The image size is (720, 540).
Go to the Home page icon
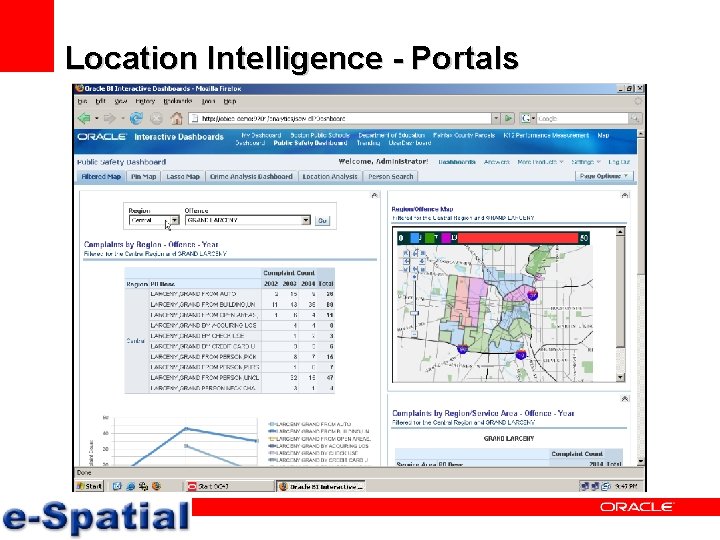[176, 118]
